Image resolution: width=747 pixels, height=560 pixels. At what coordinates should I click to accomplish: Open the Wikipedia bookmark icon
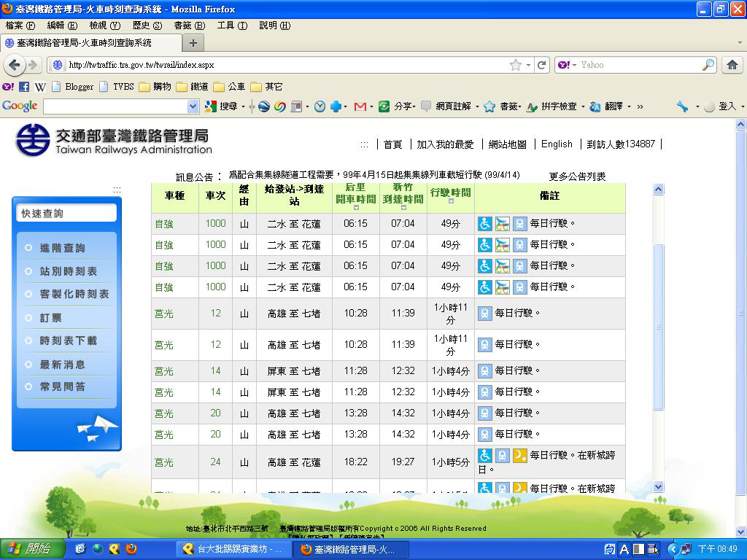(40, 86)
